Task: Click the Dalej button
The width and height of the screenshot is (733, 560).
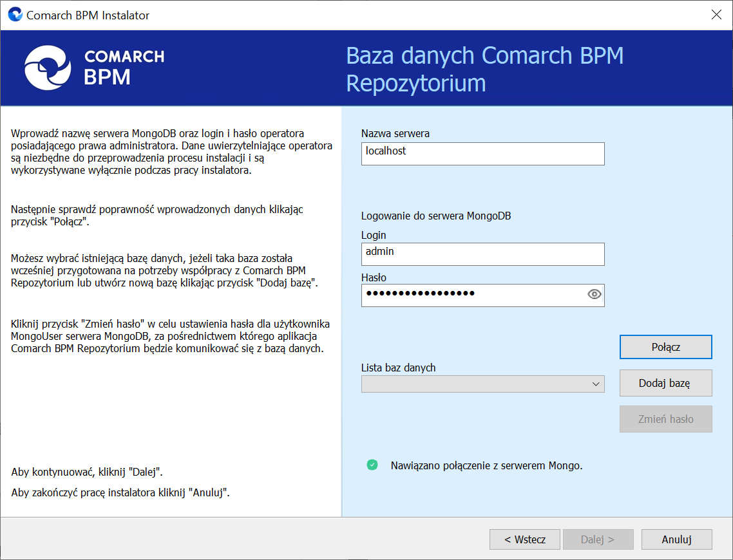Action: point(598,539)
